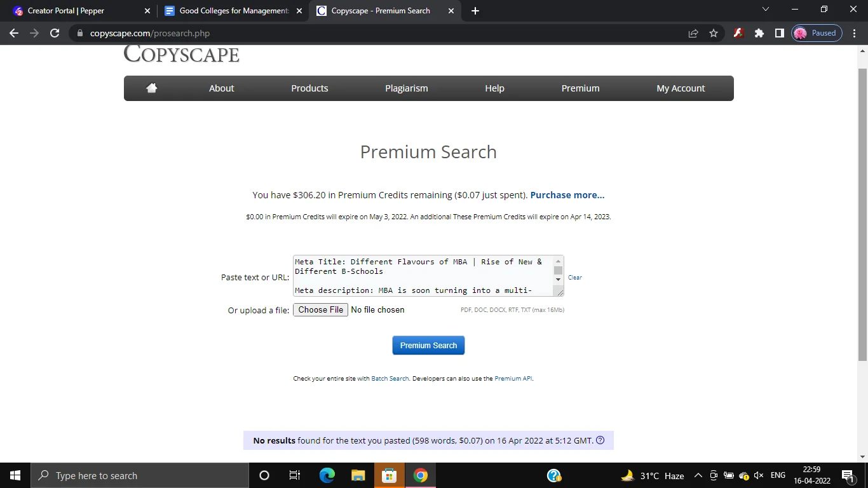Click inside the Paste text or URL box

pos(422,276)
